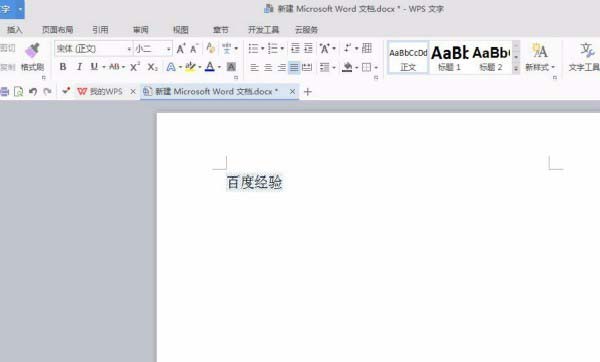Increase font size with enlarge A icon
This screenshot has height=362, width=600.
[181, 49]
